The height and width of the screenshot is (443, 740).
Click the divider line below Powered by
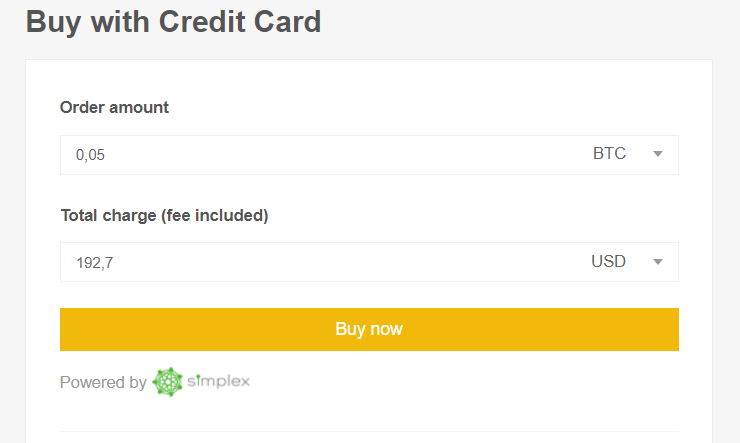point(369,431)
